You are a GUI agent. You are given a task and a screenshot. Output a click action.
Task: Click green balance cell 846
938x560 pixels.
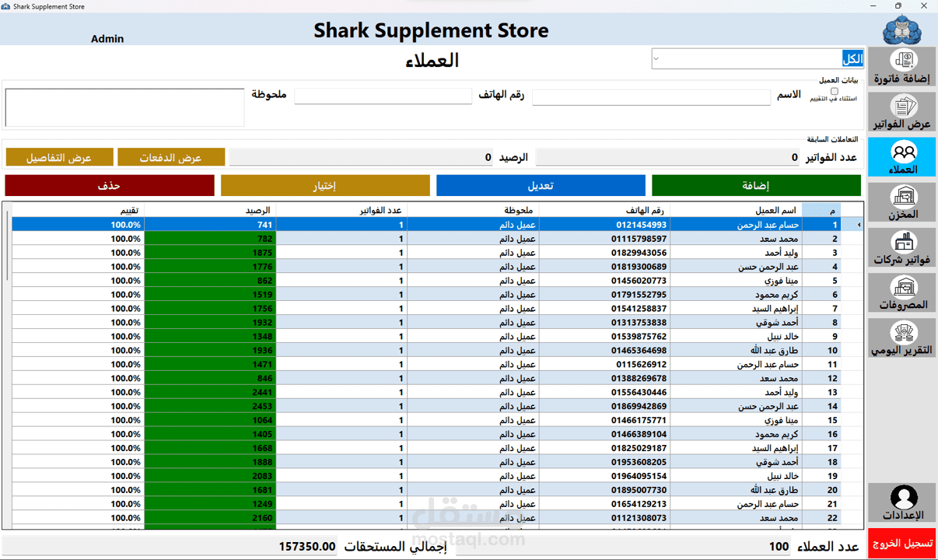[210, 379]
